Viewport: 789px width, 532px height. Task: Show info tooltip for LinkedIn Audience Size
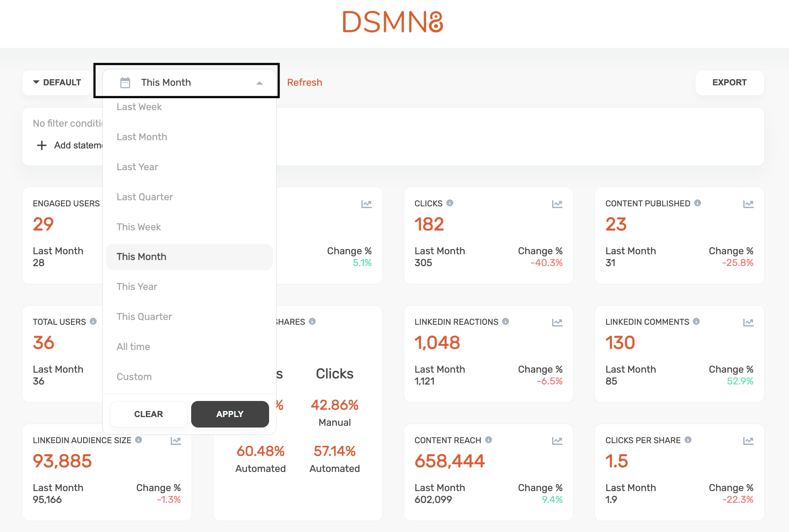[x=138, y=440]
